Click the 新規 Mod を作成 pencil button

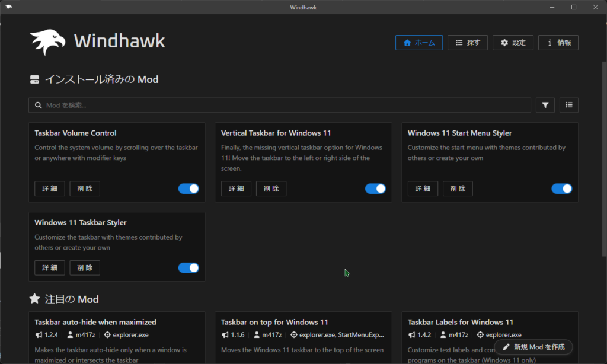pos(533,347)
